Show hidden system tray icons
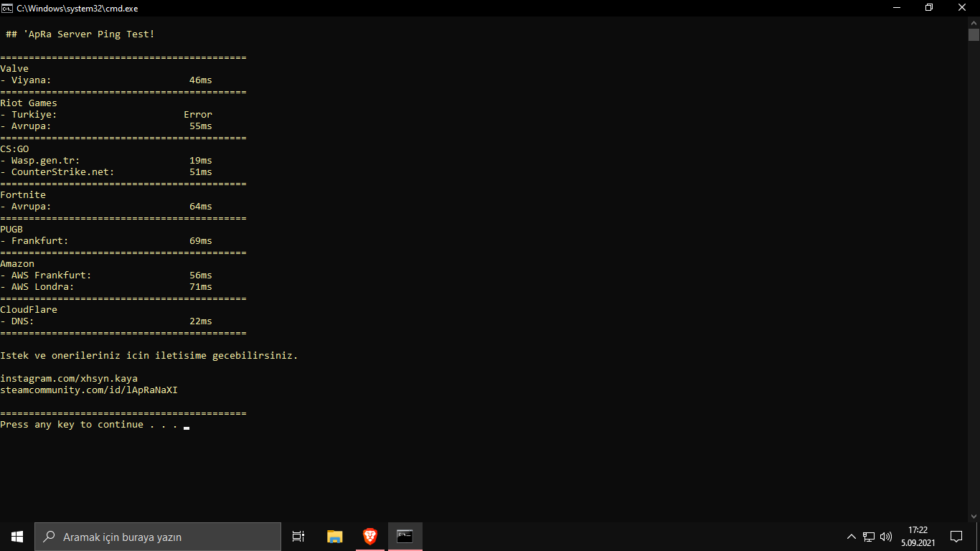The height and width of the screenshot is (551, 980). [852, 537]
